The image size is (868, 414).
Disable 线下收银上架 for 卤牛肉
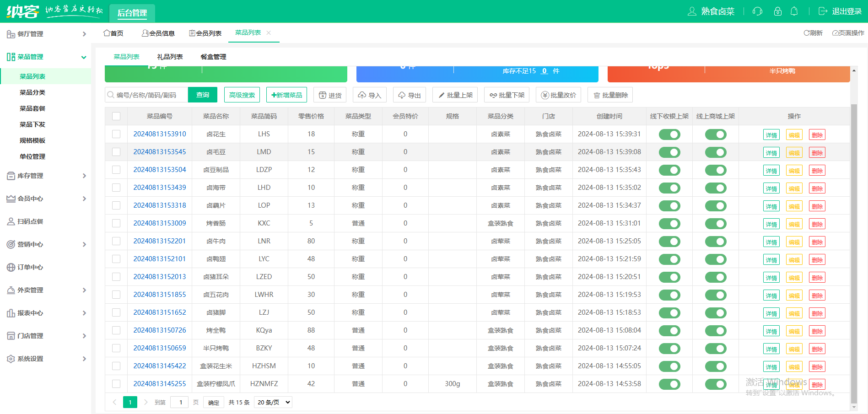click(669, 242)
